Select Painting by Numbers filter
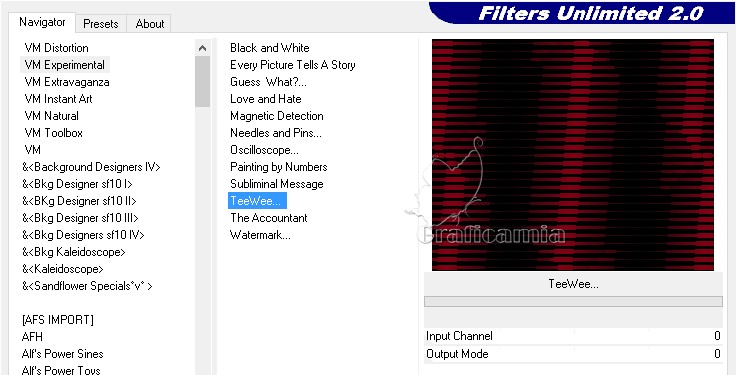The height and width of the screenshot is (375, 736). coord(278,167)
